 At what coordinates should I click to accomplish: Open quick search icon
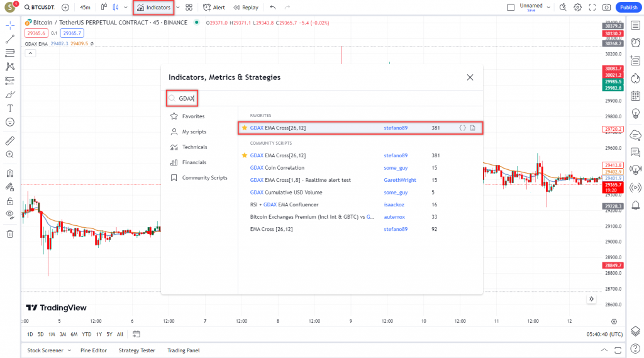pyautogui.click(x=563, y=8)
